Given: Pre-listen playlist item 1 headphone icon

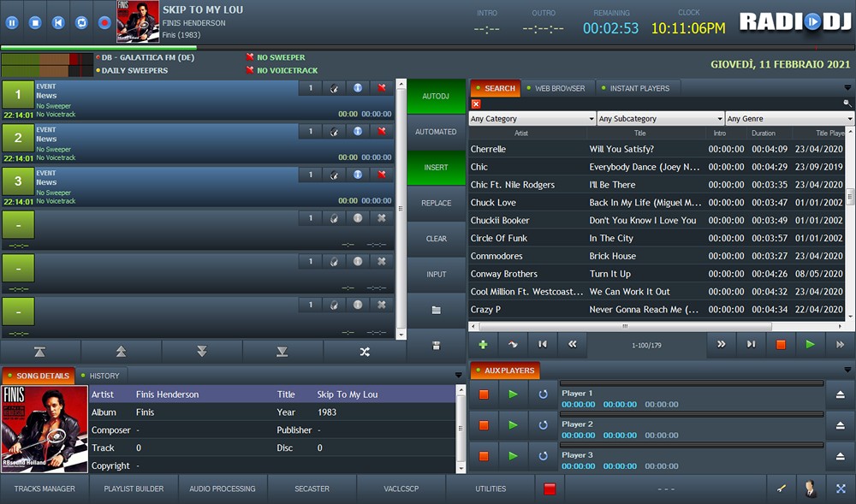Looking at the screenshot, I should point(334,88).
